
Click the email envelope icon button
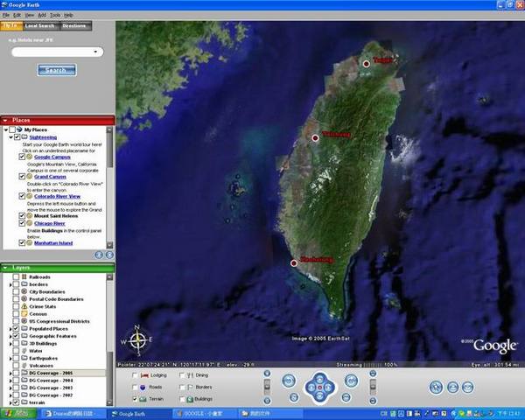click(x=468, y=388)
